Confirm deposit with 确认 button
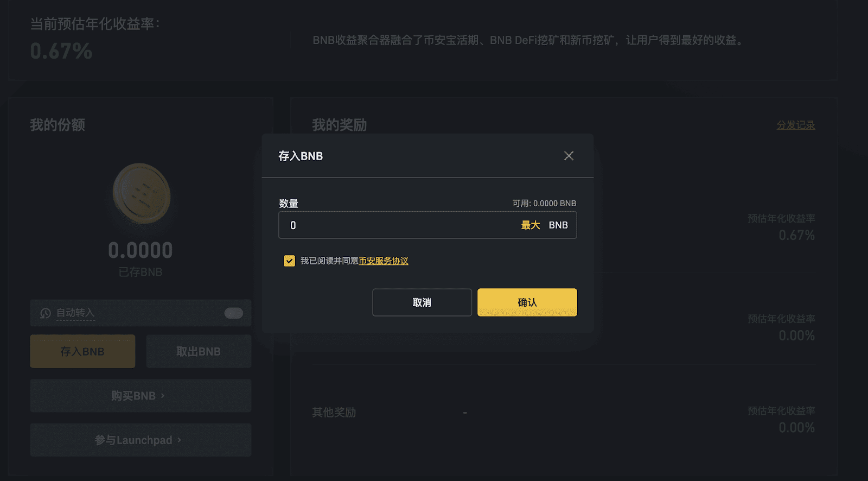The image size is (868, 481). tap(527, 302)
